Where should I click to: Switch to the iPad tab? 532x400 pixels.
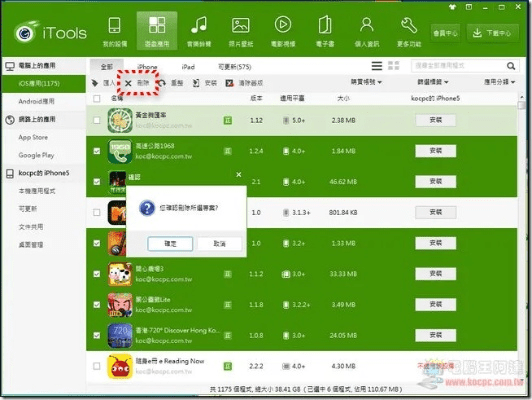(x=188, y=67)
